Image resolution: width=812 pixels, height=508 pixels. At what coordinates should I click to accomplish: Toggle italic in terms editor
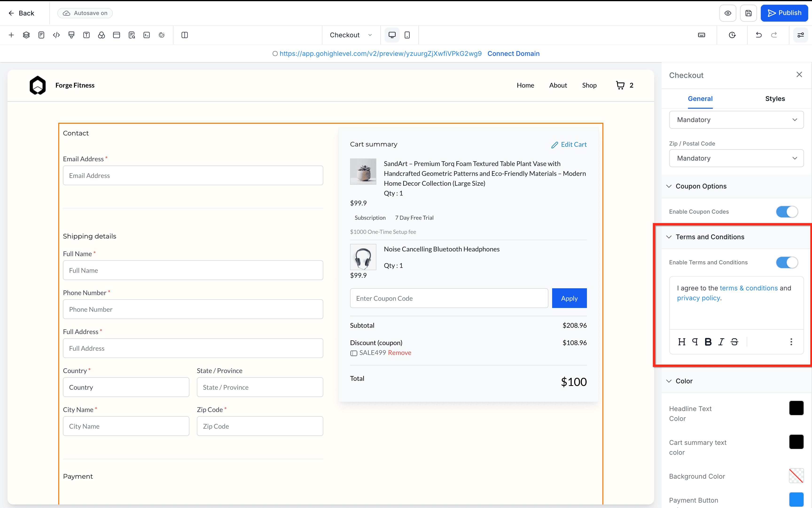click(x=721, y=342)
